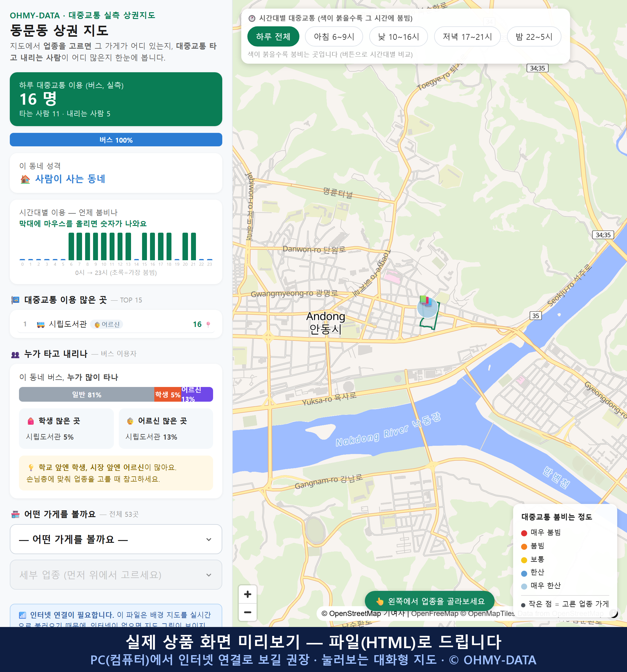Click the orange 붐빔 legend dot
Image resolution: width=627 pixels, height=672 pixels.
(524, 546)
